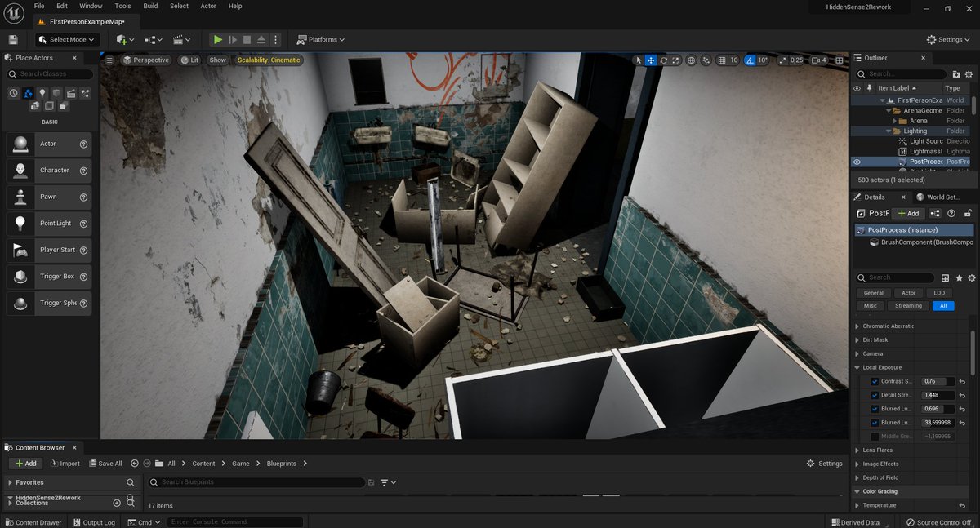
Task: Open the Select Mode dropdown
Action: 65,39
